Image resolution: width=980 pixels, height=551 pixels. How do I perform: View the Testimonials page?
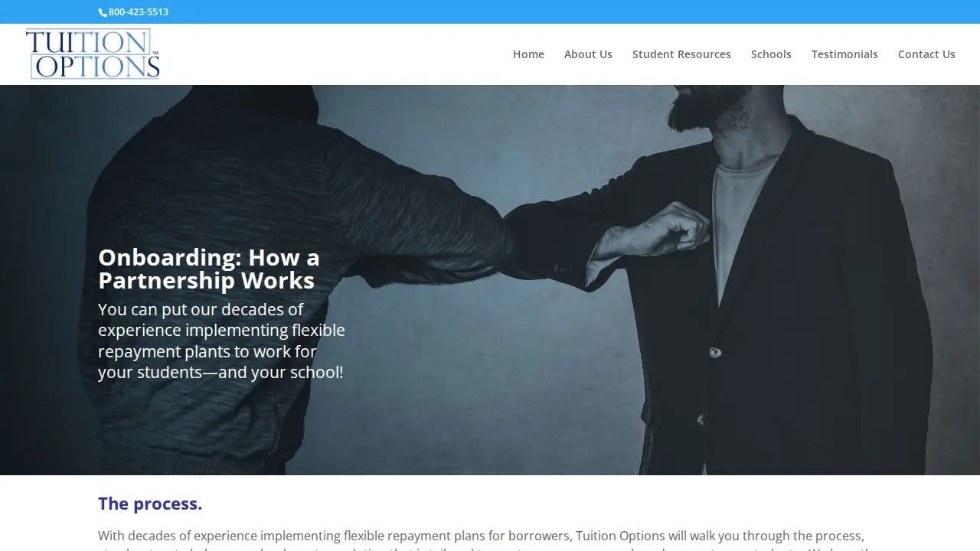click(844, 54)
